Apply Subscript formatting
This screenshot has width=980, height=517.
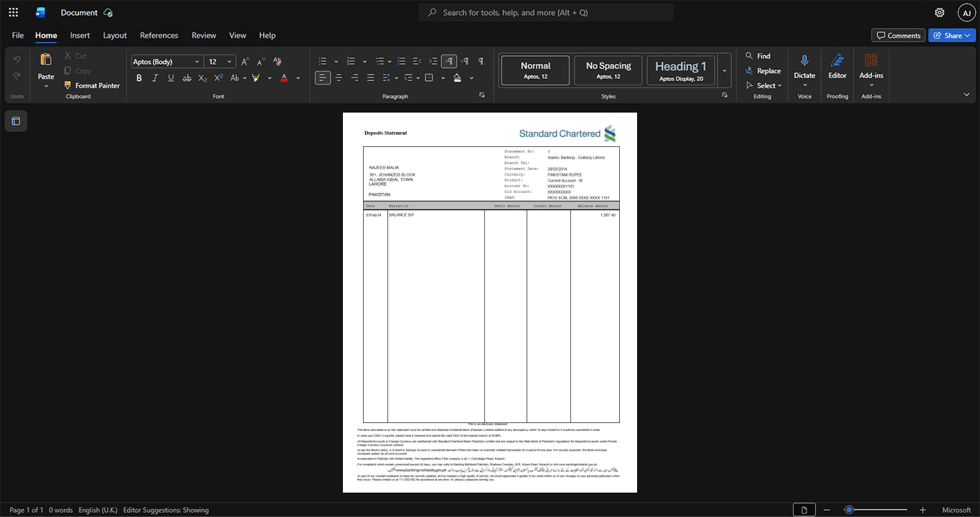[x=202, y=77]
